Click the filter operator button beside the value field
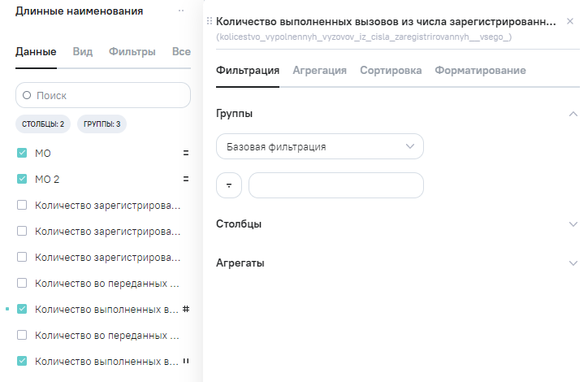The image size is (588, 382). tap(229, 185)
